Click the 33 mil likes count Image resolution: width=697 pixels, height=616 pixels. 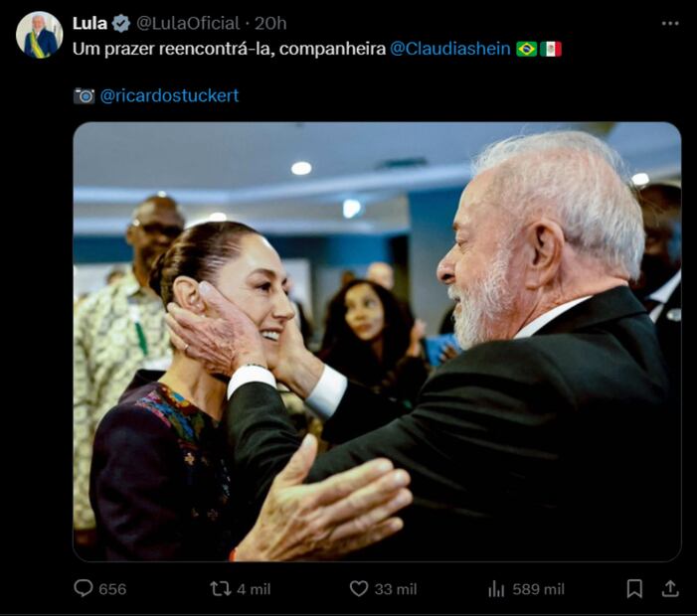point(396,589)
